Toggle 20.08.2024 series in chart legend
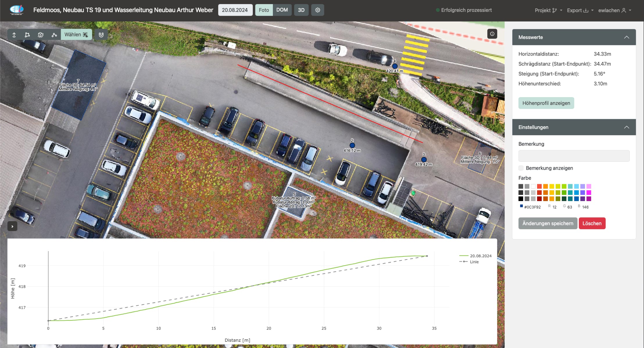 [480, 256]
